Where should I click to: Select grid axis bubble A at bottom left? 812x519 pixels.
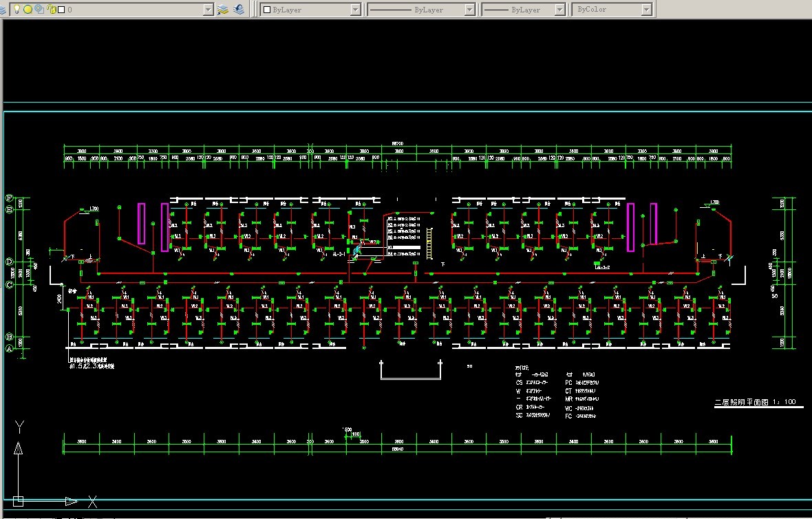tap(9, 348)
